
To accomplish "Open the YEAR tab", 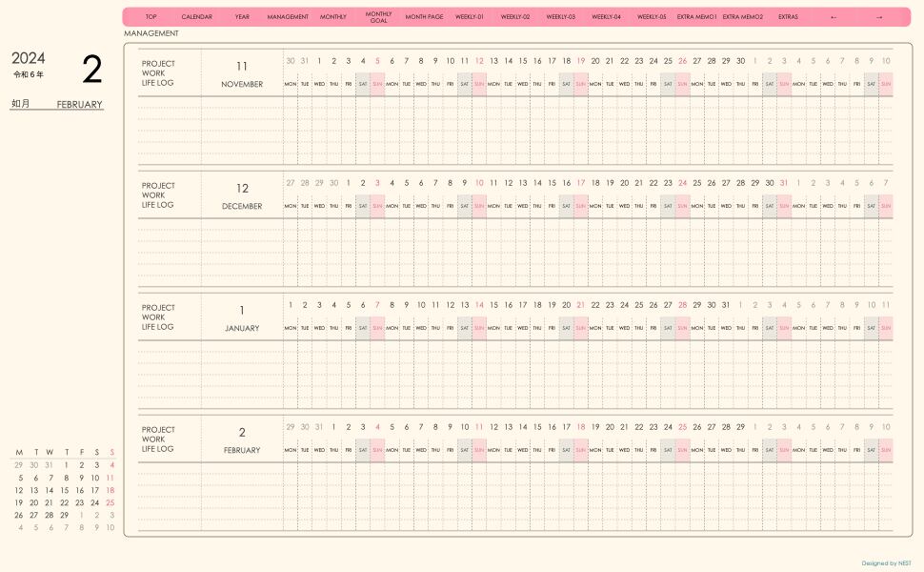I will point(242,17).
